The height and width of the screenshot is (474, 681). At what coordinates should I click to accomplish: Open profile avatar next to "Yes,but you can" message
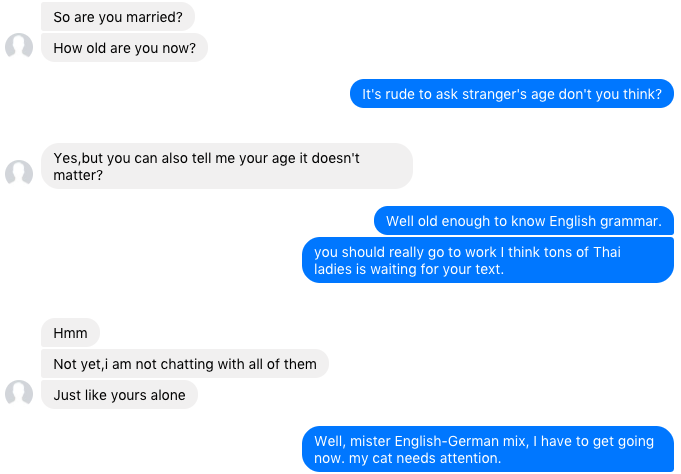(x=19, y=173)
